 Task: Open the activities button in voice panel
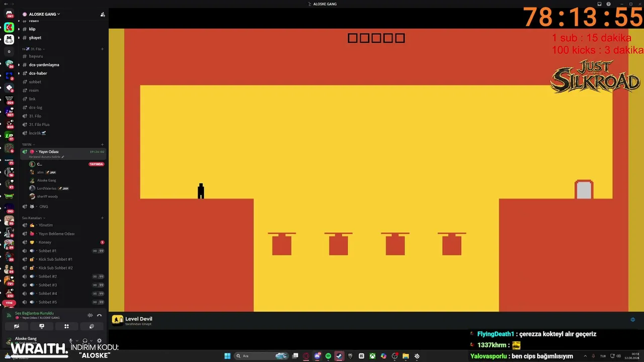[66, 326]
